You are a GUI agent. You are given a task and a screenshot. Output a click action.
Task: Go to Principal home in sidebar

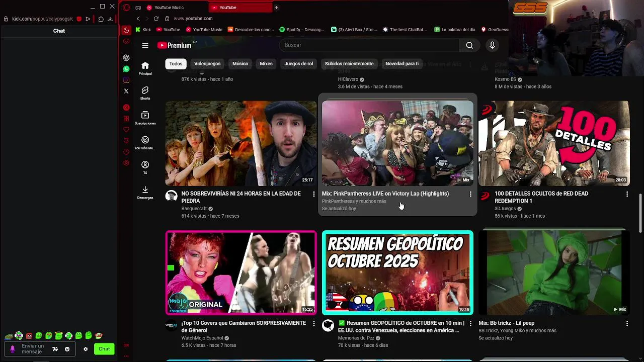[x=145, y=68]
